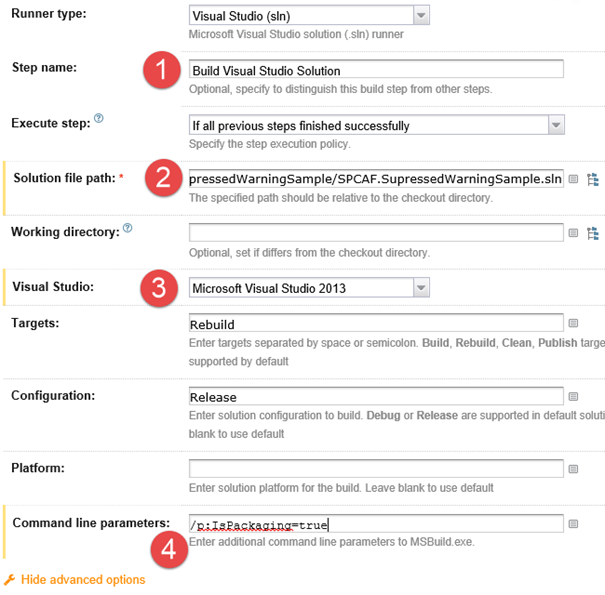Viewport: 605px width, 595px height.
Task: Click the empty Platform input field
Action: (x=376, y=469)
